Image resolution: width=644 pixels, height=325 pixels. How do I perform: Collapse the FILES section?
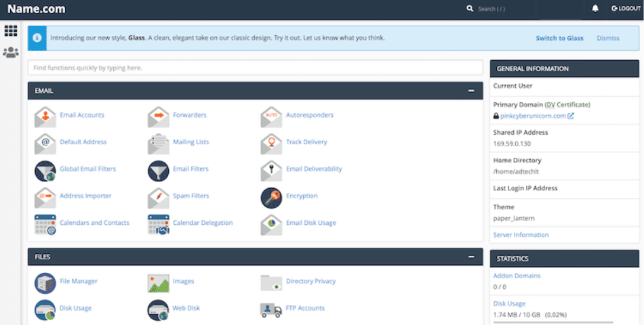coord(470,257)
